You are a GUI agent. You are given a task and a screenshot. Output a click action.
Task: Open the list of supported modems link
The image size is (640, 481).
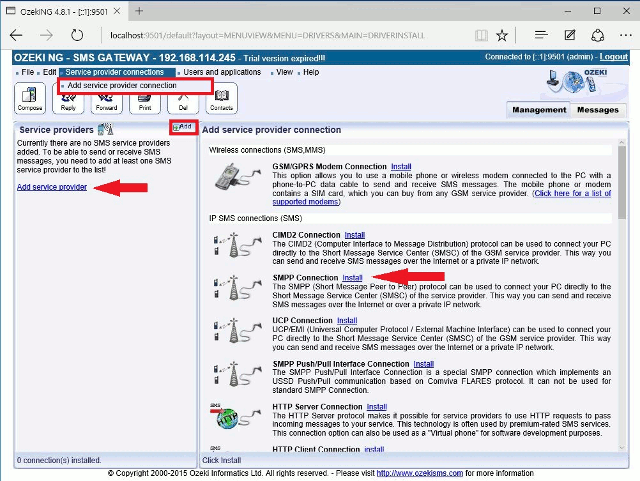[x=573, y=193]
